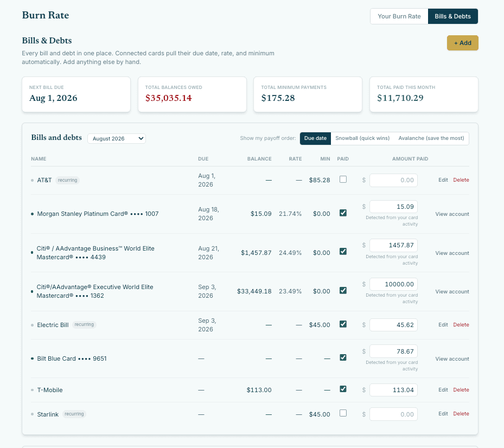Viewport: 504px width, 448px height.
Task: Choose Avalanche (save the most) payoff order
Action: tap(431, 138)
